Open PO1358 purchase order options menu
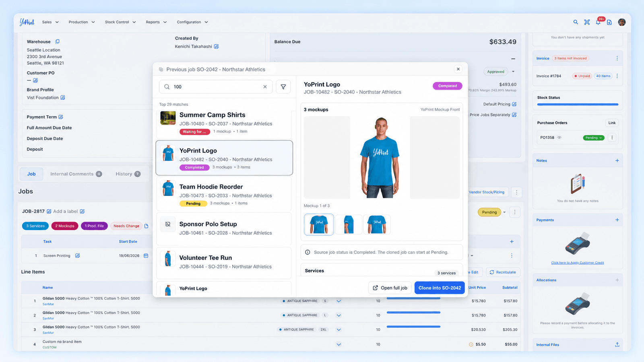The height and width of the screenshot is (362, 644). click(612, 138)
